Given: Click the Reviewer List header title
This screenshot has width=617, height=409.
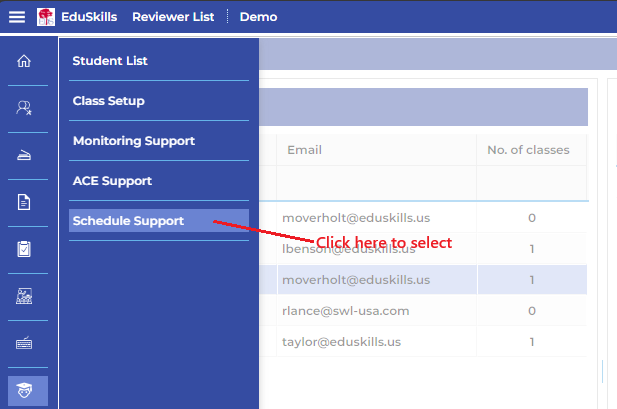Looking at the screenshot, I should click(173, 17).
